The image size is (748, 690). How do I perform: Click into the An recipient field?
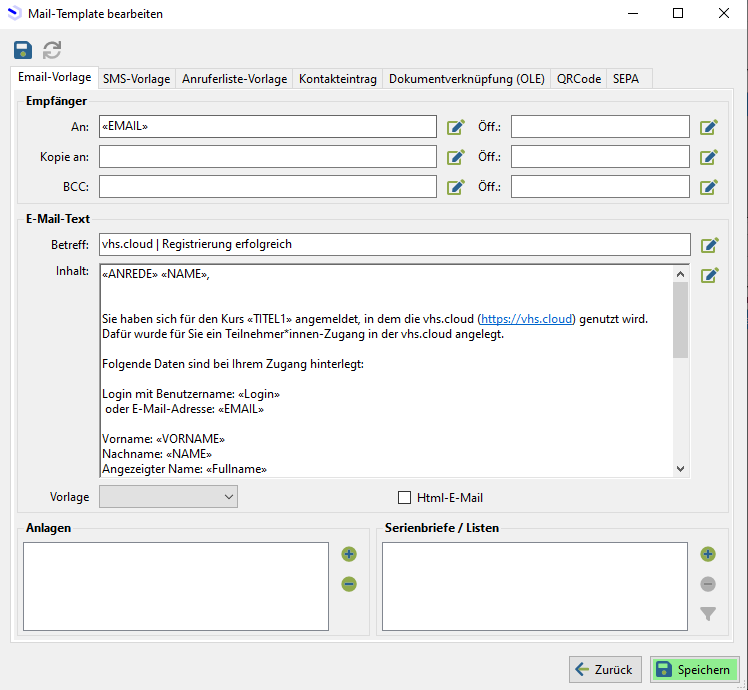[268, 126]
